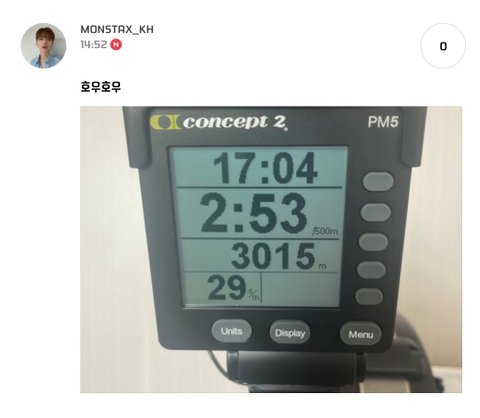Image resolution: width=480 pixels, height=418 pixels.
Task: Push the fourth gray side button from the top
Action: (x=371, y=270)
